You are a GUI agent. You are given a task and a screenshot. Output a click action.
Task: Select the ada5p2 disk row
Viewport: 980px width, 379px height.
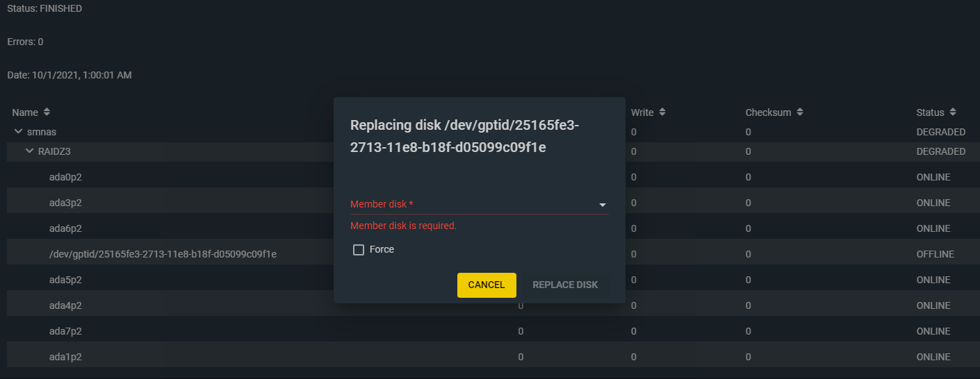click(65, 280)
